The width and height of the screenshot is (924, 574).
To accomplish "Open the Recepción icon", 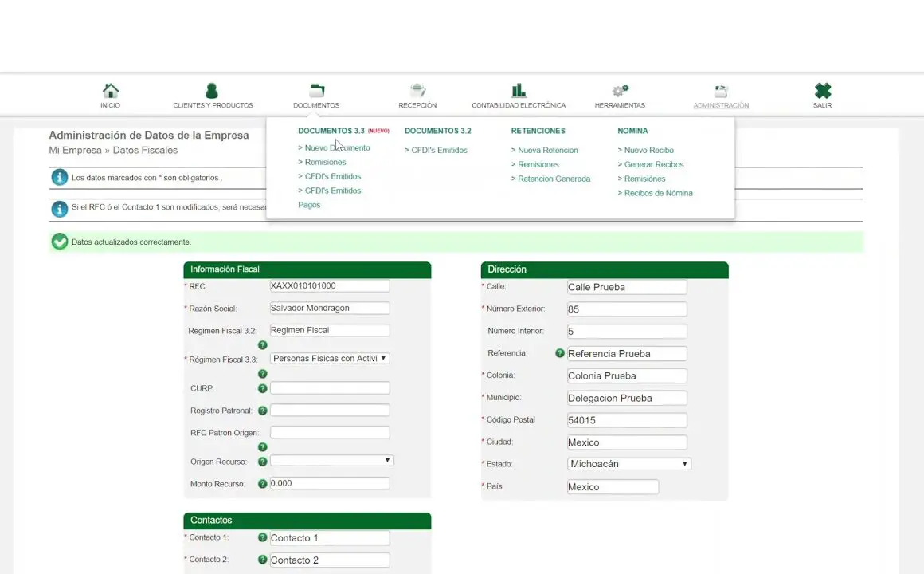I will coord(417,92).
